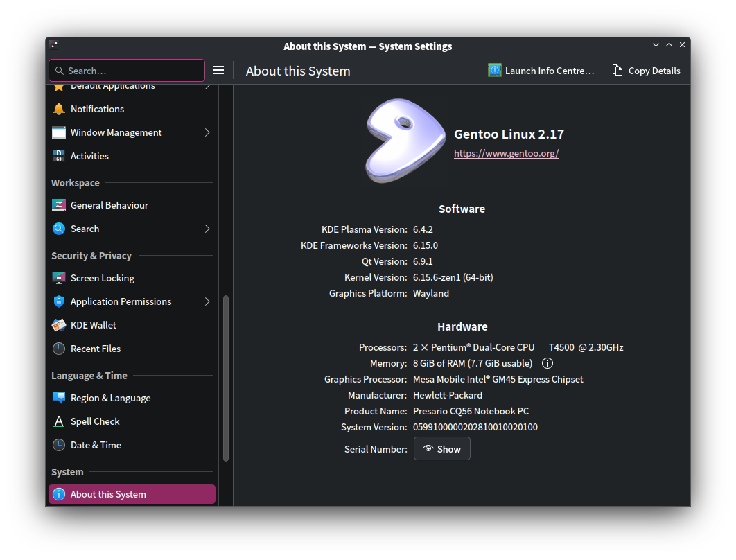Select the Pentium Dual-Core processor text
Viewport: 736px width, 560px height.
518,347
